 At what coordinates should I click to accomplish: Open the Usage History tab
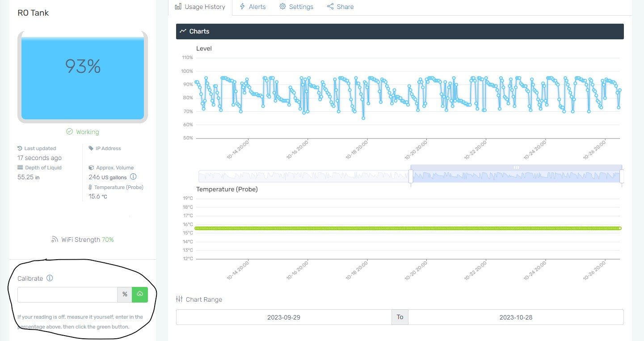200,7
